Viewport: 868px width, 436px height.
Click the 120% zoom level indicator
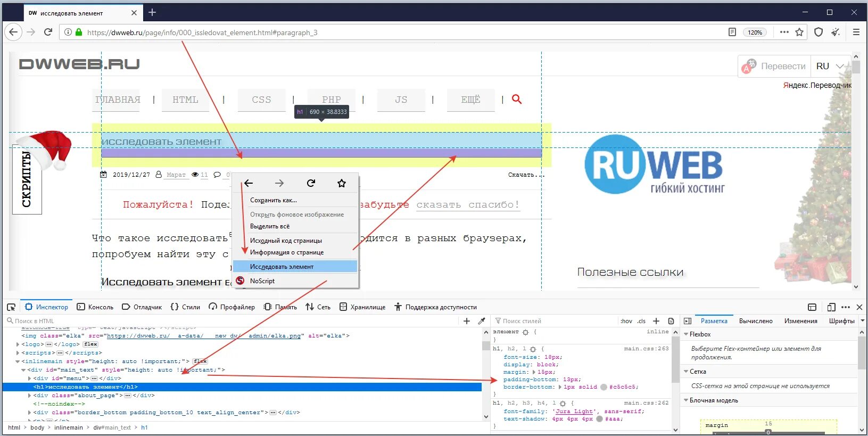pos(755,32)
